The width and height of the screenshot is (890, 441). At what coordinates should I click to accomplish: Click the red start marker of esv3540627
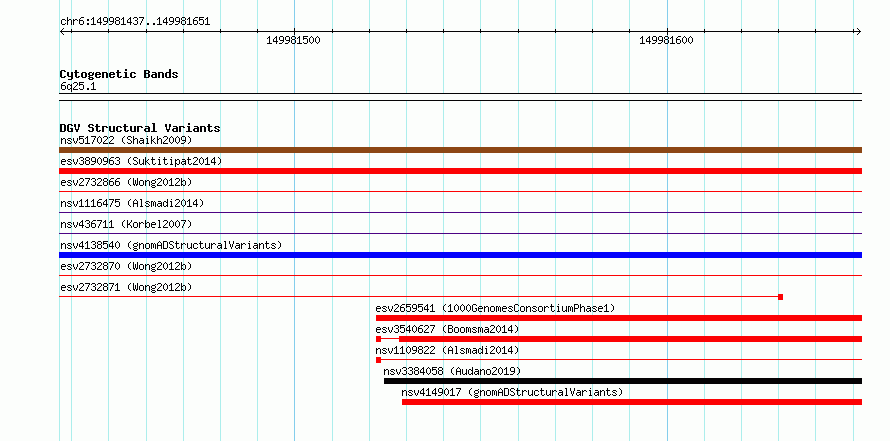[379, 339]
